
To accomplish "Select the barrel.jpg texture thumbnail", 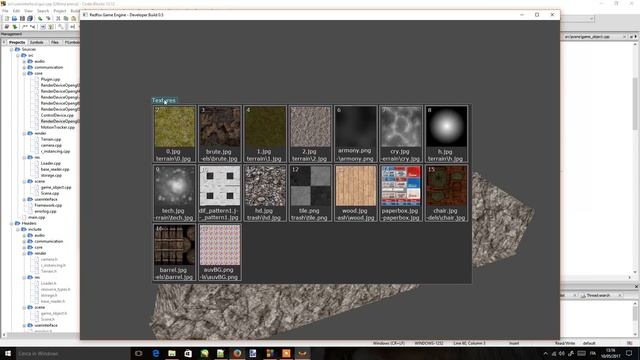I will (x=175, y=245).
